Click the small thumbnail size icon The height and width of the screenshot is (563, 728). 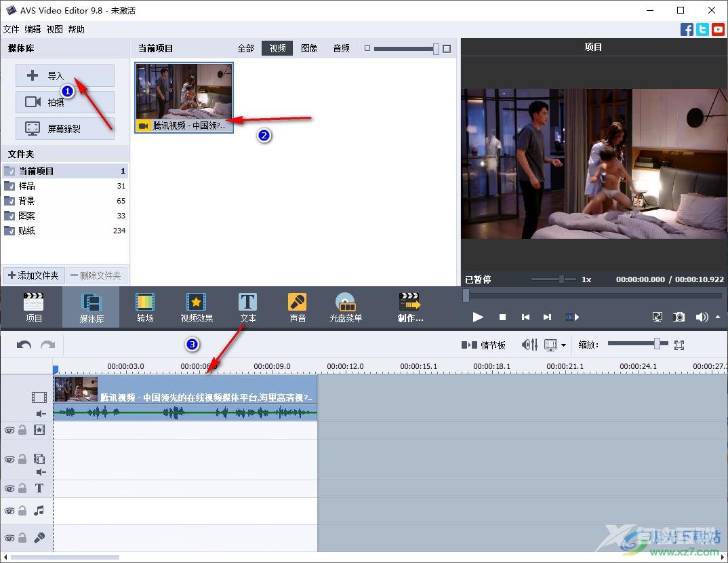pos(367,48)
